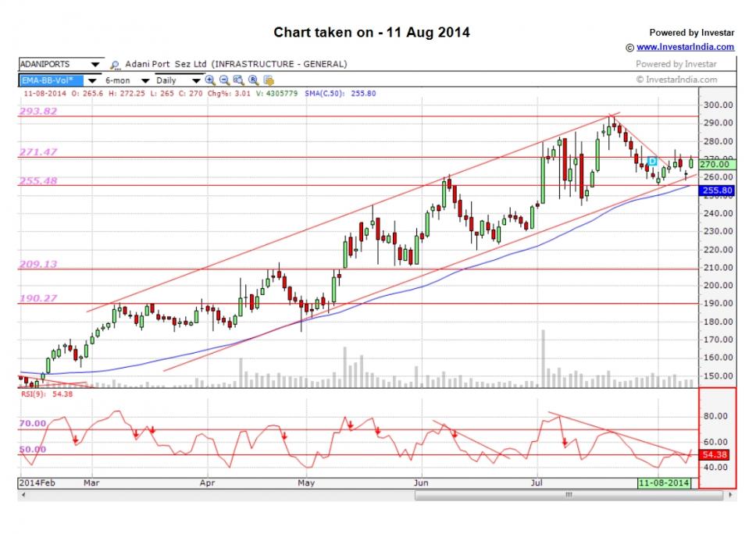Click the Adani Port Sez Ltd company name
The width and height of the screenshot is (756, 534).
[166, 64]
